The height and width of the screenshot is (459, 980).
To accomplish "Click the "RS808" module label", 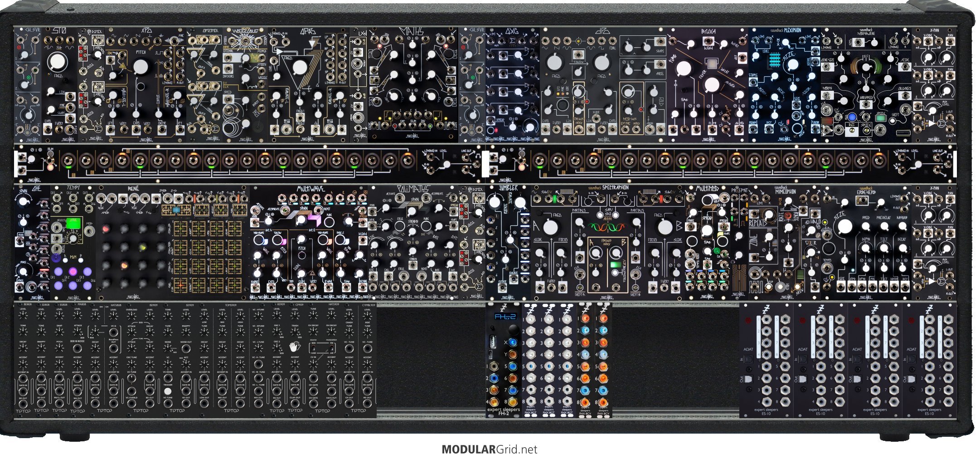I will click(63, 305).
